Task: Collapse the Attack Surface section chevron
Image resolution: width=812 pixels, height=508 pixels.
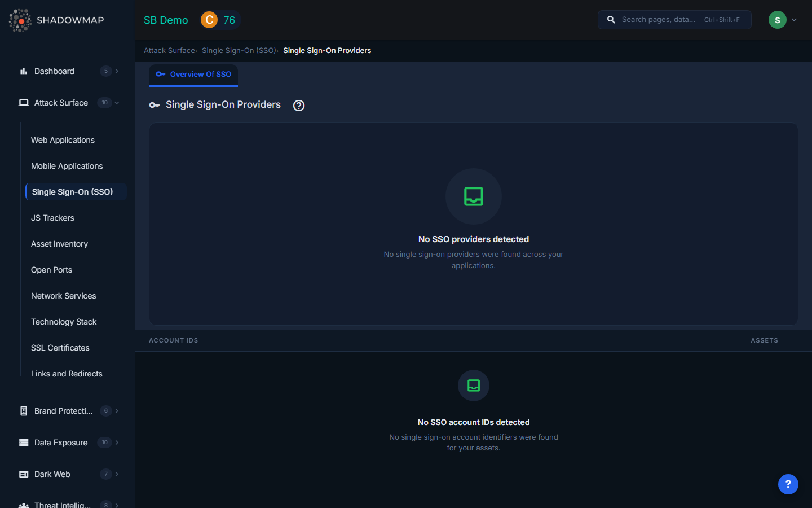Action: [x=117, y=103]
